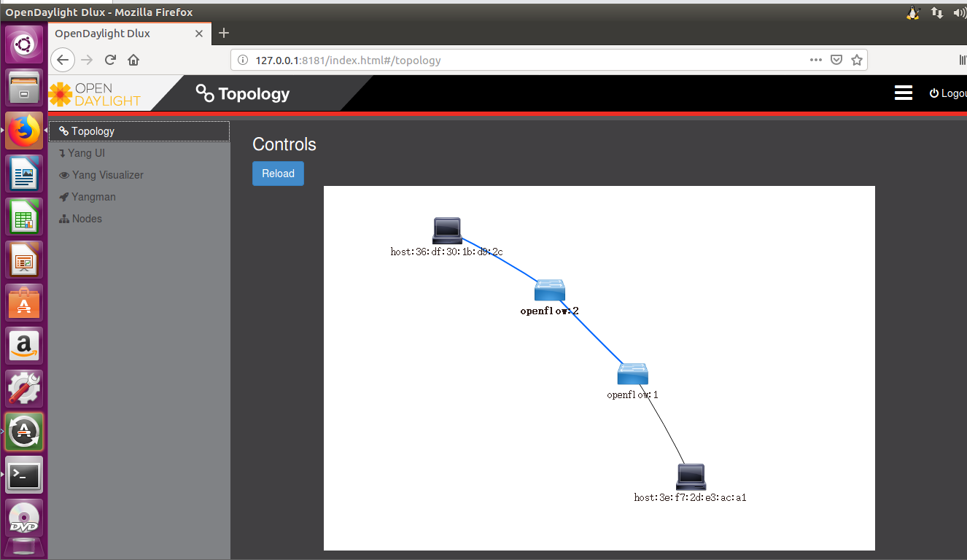Click the address bar URL field
Image resolution: width=967 pixels, height=560 pixels.
tap(510, 60)
